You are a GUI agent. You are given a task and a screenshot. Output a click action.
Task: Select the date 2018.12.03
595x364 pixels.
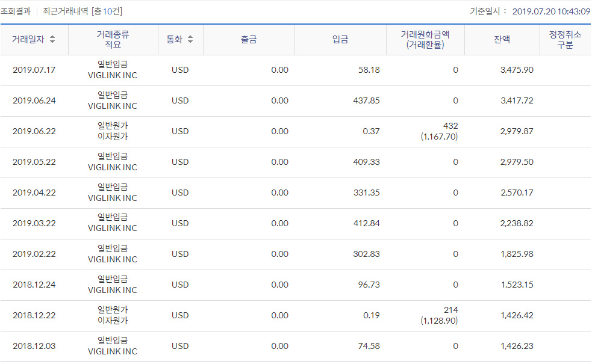pos(34,346)
